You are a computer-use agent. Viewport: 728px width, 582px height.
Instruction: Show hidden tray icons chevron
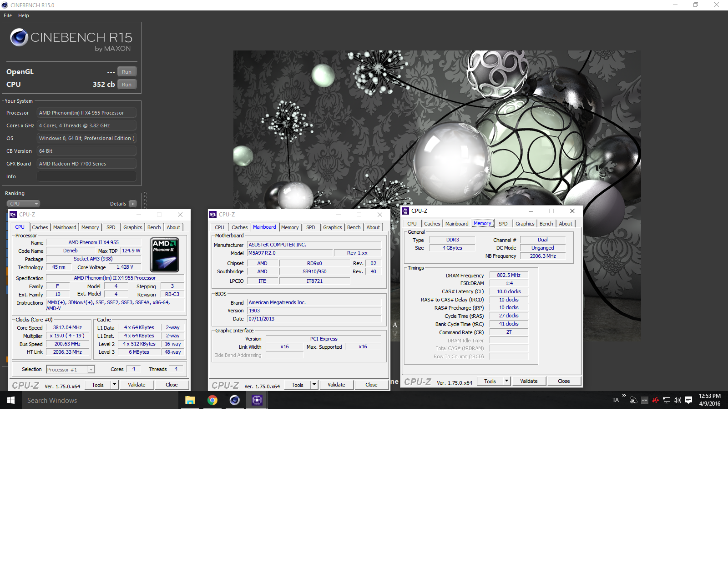click(x=624, y=396)
